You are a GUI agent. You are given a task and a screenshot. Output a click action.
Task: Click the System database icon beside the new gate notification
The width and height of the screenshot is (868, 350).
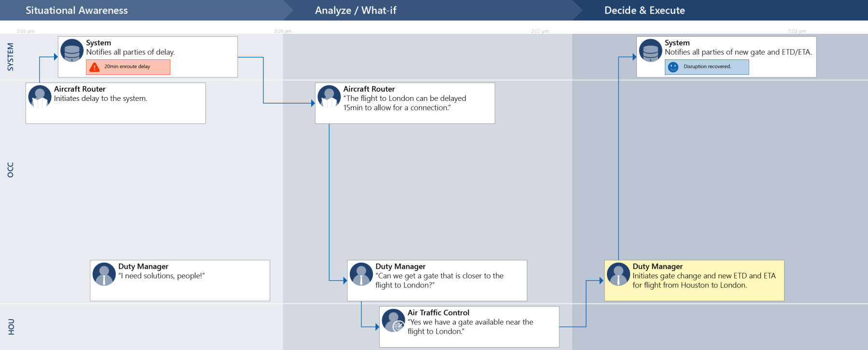pyautogui.click(x=650, y=51)
